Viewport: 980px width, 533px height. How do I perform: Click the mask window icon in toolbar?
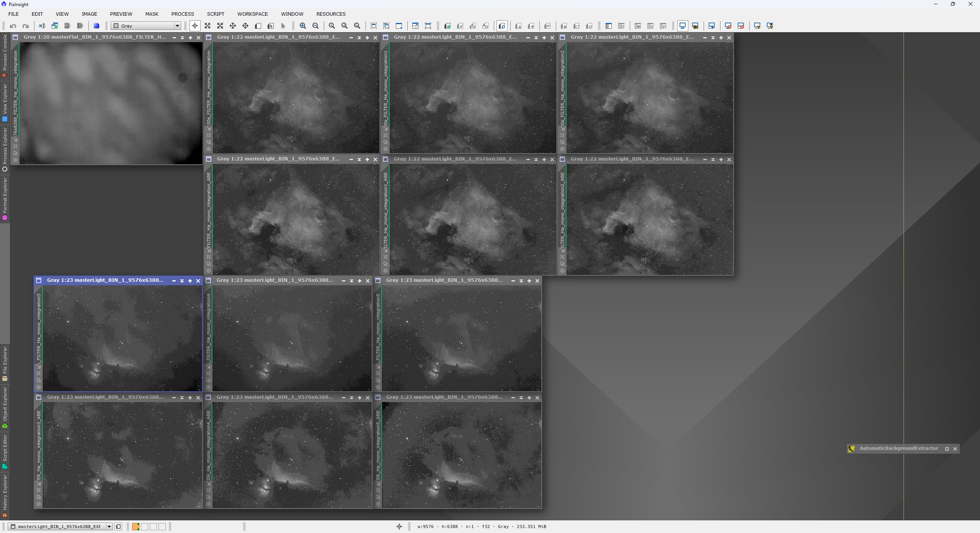(609, 26)
